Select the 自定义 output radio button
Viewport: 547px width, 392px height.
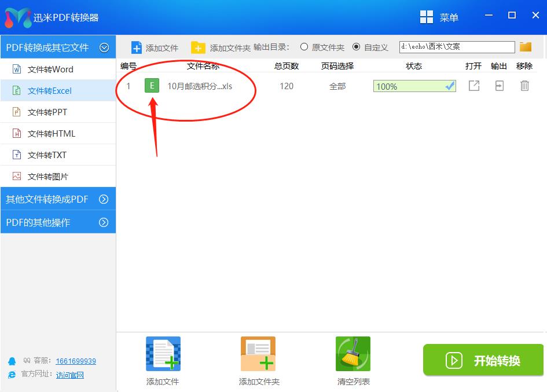point(356,47)
